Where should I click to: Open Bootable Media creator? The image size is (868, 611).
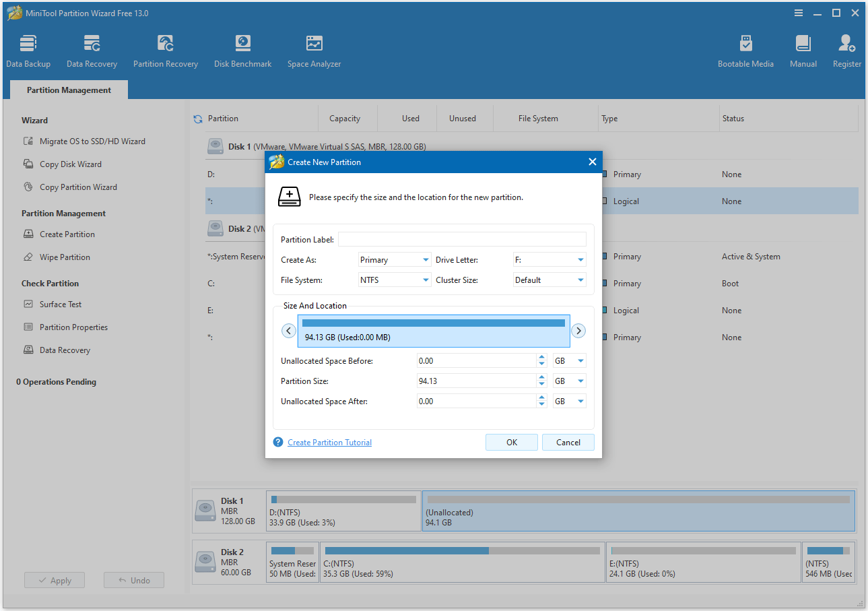coord(746,49)
